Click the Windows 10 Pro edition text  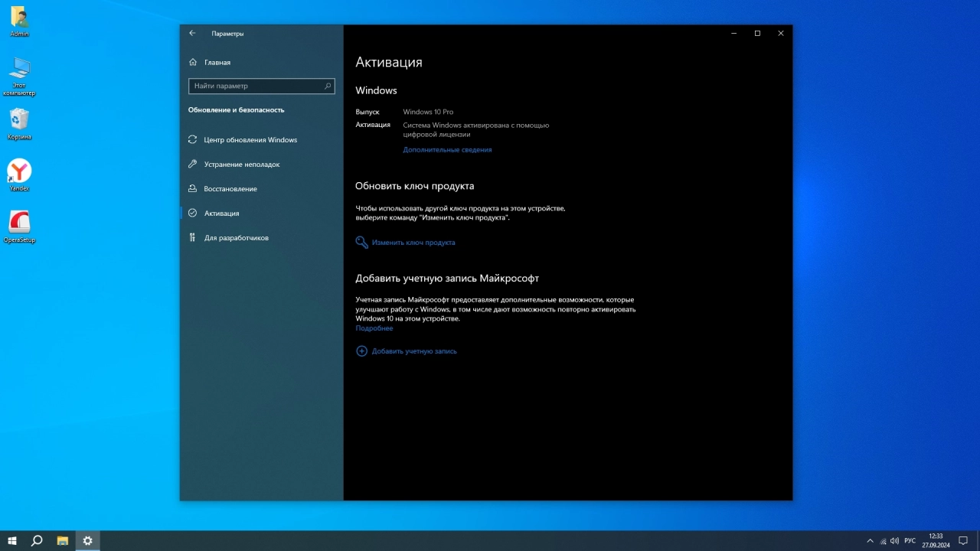[x=428, y=112]
